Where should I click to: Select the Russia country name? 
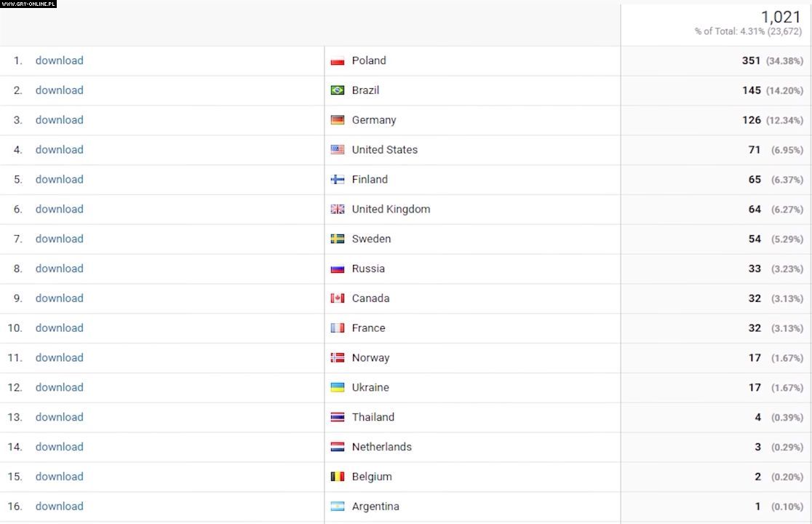coord(368,269)
